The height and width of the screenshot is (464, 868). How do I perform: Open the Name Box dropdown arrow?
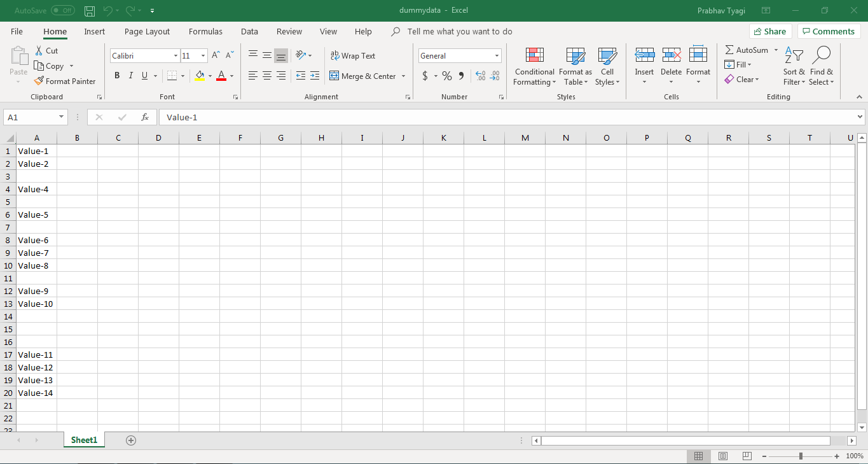62,117
